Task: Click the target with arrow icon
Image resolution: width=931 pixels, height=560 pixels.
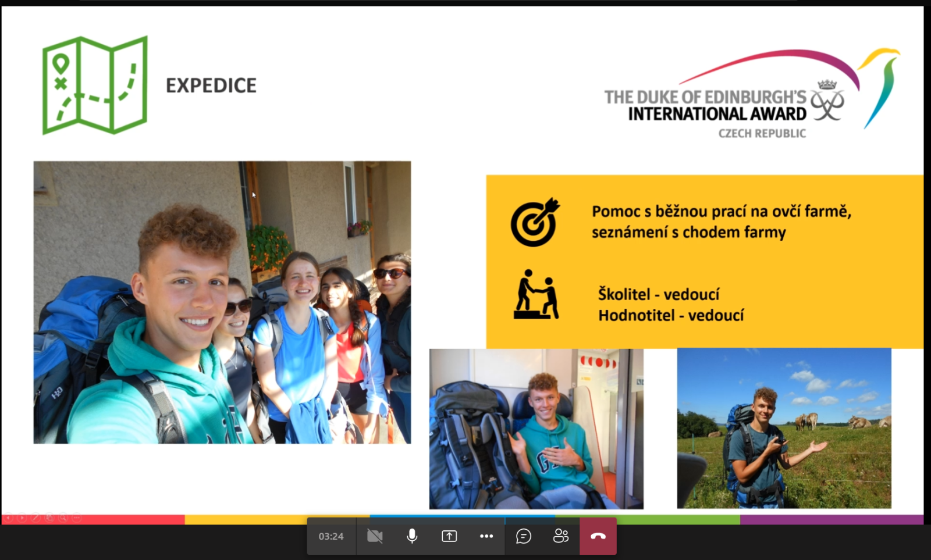Action: (534, 222)
